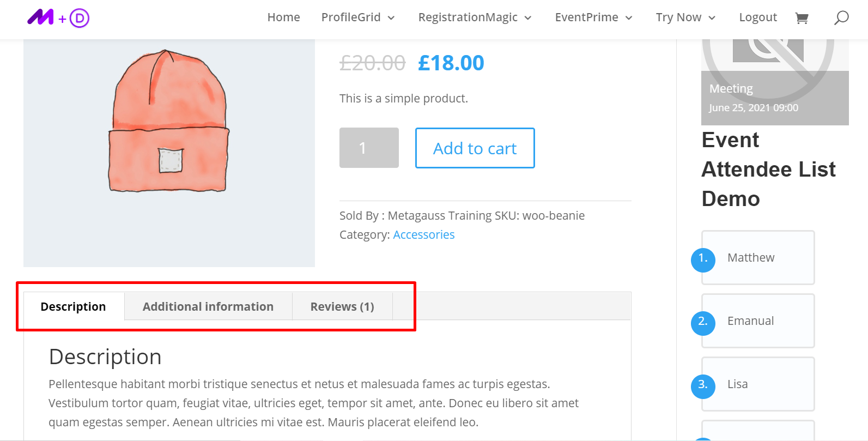Select the Description tab
Viewport: 868px width, 441px height.
coord(74,306)
